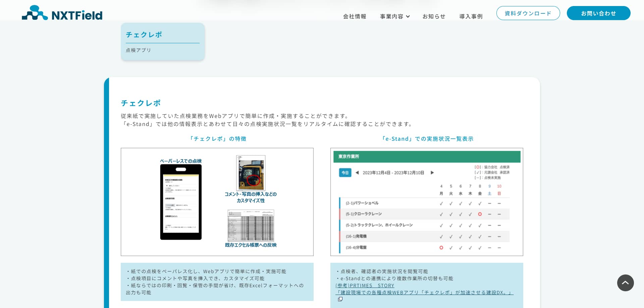This screenshot has width=644, height=308.
Task: Click the (16-1)発電機 row label
Action: pos(356,236)
